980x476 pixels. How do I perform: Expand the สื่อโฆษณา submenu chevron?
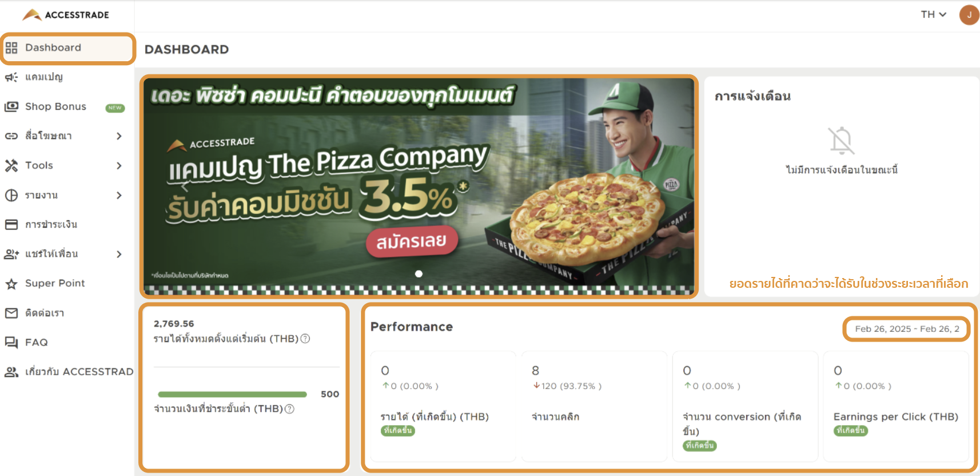[x=119, y=136]
